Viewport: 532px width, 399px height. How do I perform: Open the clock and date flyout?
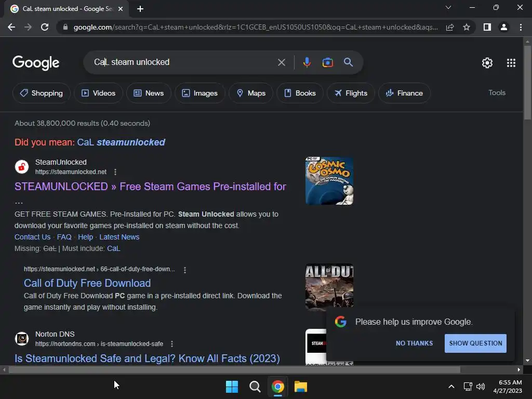click(508, 387)
